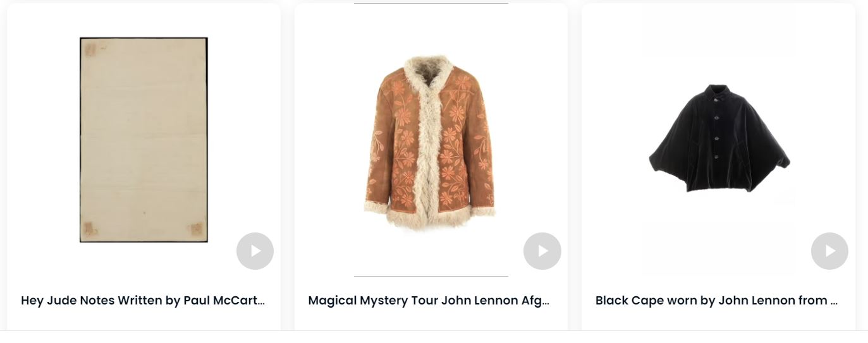Open the 'Black Cape worn by John Lennon' title
The height and width of the screenshot is (343, 868).
717,301
